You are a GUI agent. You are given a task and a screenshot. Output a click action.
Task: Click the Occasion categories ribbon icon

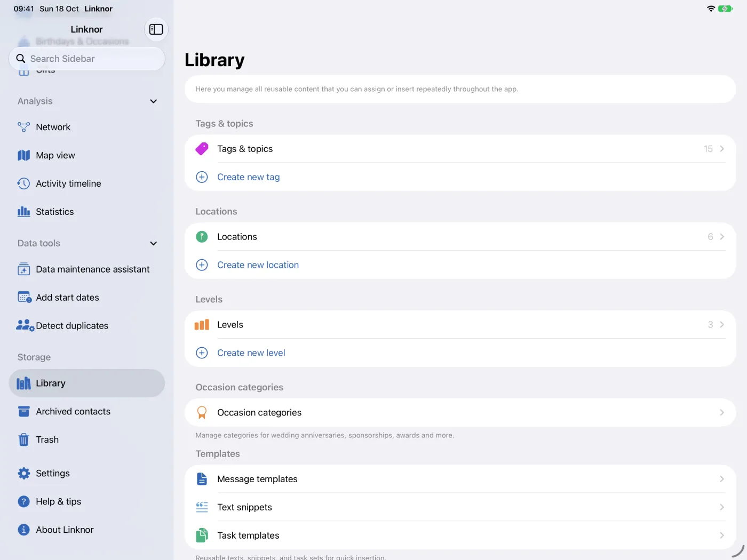202,412
